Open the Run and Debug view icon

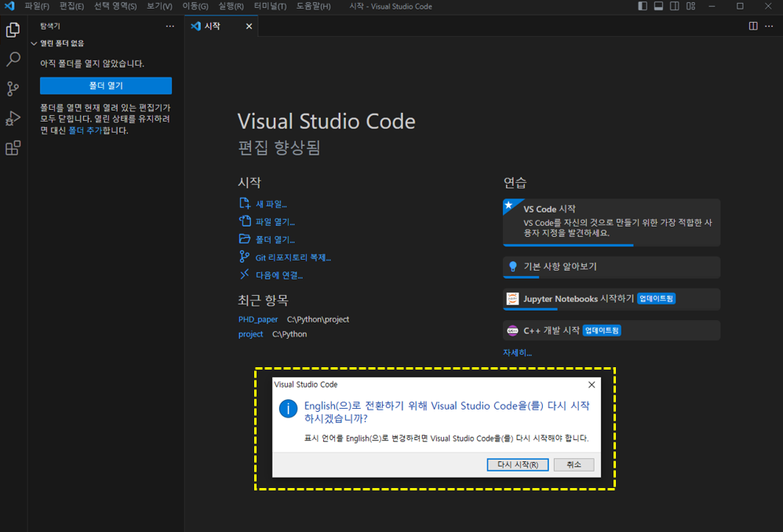tap(13, 118)
